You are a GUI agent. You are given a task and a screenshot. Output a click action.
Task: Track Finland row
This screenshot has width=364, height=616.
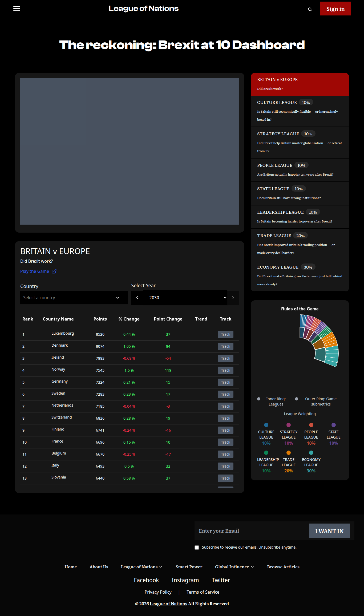coord(225,430)
